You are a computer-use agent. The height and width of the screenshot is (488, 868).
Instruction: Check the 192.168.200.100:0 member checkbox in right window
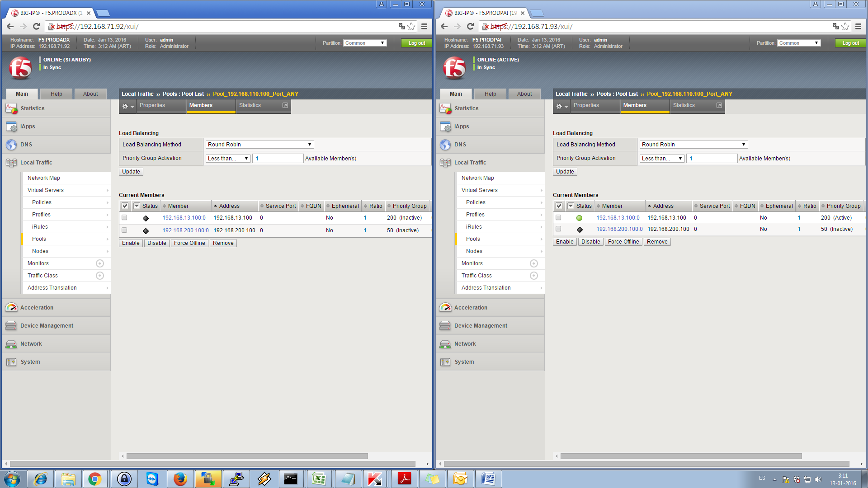click(558, 229)
